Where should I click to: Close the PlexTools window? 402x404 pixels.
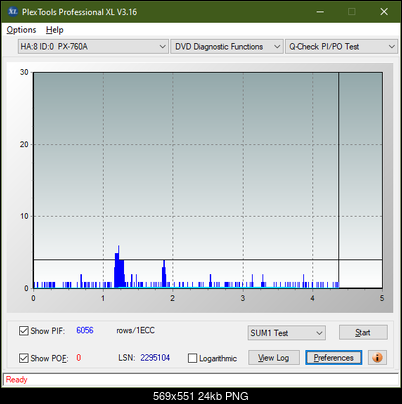point(384,12)
